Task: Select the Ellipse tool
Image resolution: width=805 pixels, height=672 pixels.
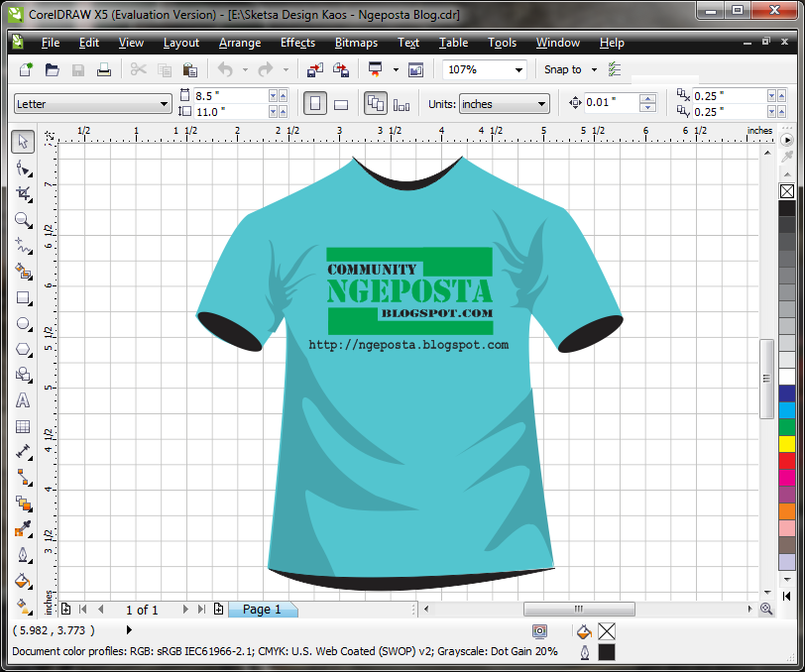Action: click(23, 323)
